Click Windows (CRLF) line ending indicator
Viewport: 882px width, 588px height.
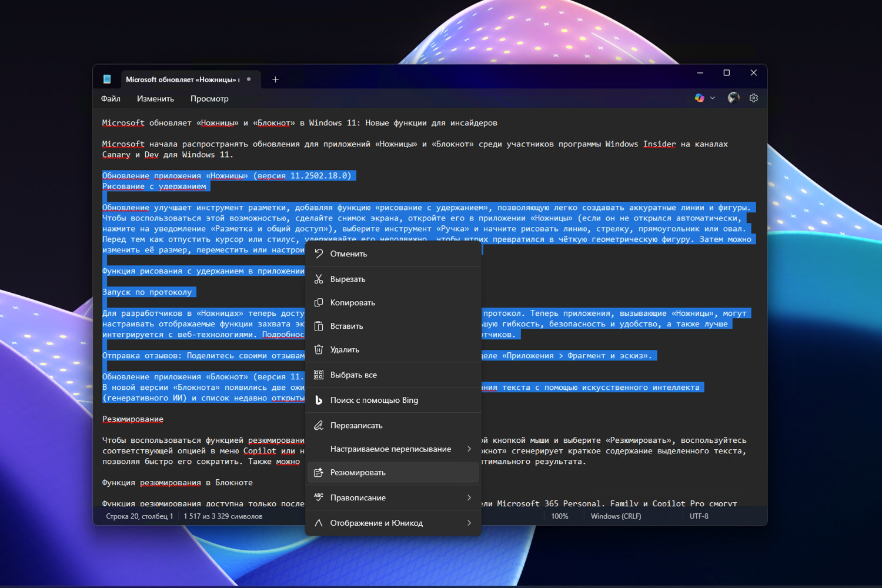tap(616, 516)
